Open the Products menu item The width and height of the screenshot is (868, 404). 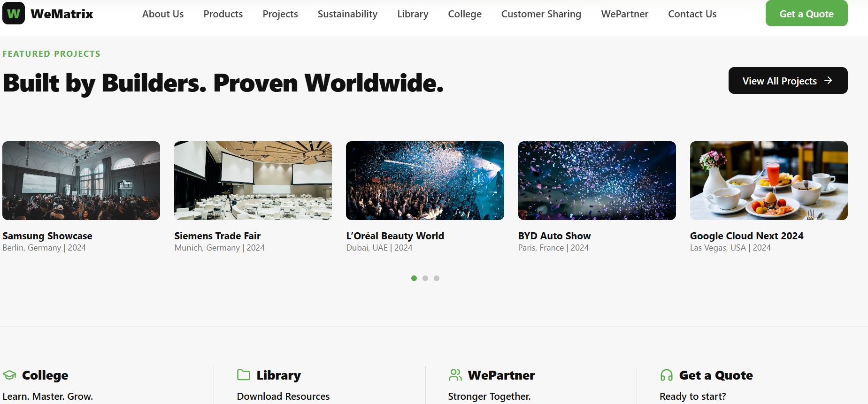[x=223, y=14]
